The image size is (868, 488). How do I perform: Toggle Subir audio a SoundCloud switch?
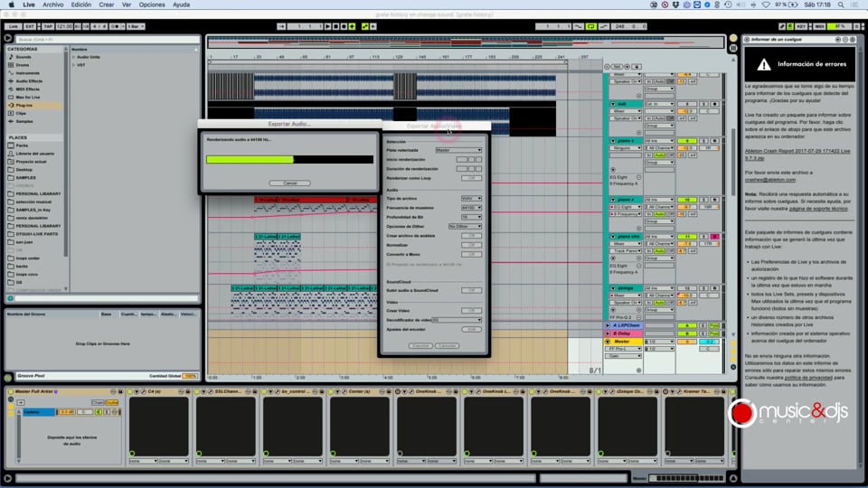click(x=471, y=290)
